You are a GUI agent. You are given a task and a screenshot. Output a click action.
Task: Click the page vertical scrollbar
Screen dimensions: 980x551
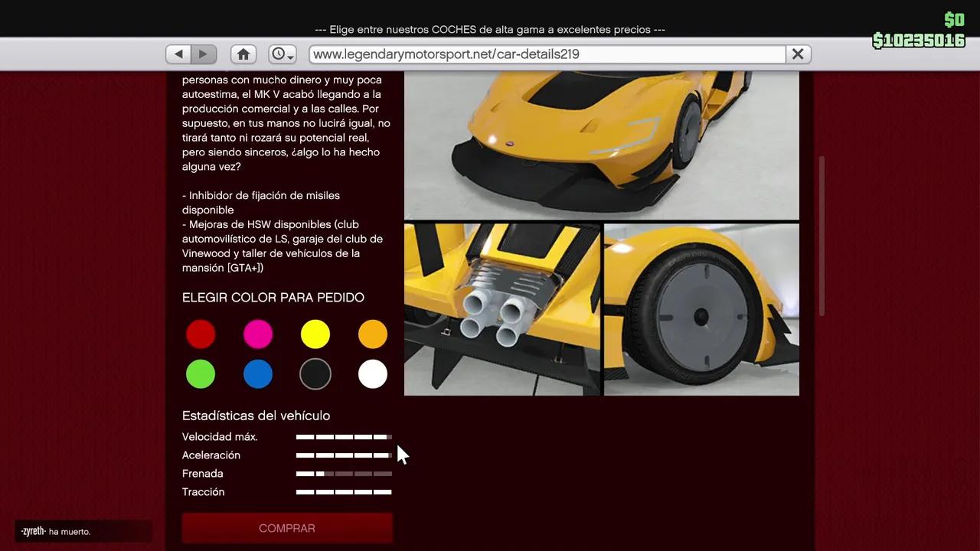point(822,236)
